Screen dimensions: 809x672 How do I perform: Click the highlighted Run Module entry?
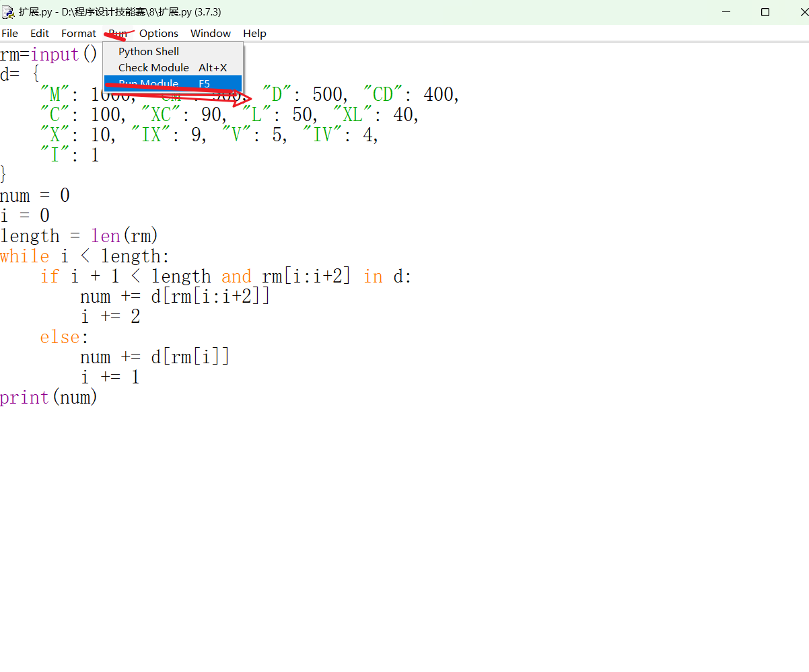click(x=173, y=83)
